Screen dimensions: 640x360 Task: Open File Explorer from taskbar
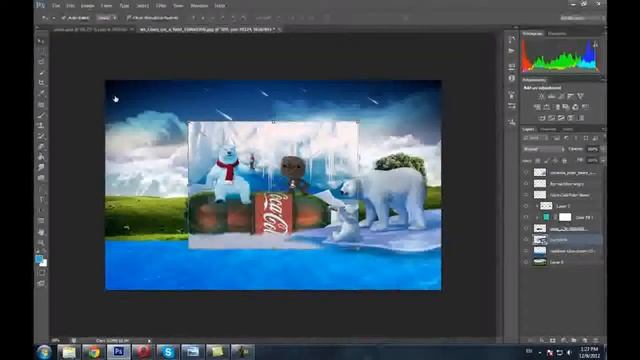coord(69,352)
